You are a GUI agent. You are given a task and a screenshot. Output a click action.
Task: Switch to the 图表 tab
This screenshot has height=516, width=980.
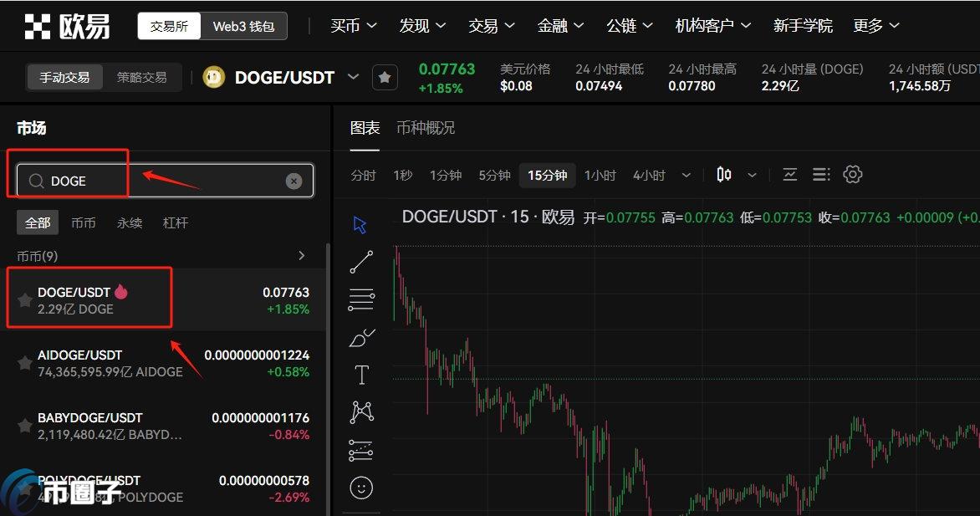coord(365,128)
